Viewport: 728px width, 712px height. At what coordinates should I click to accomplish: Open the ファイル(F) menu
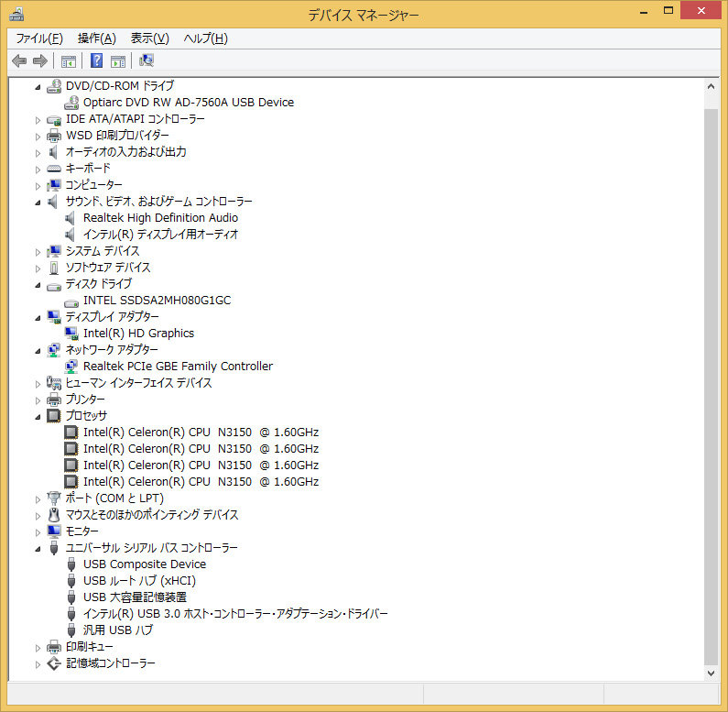pyautogui.click(x=39, y=38)
